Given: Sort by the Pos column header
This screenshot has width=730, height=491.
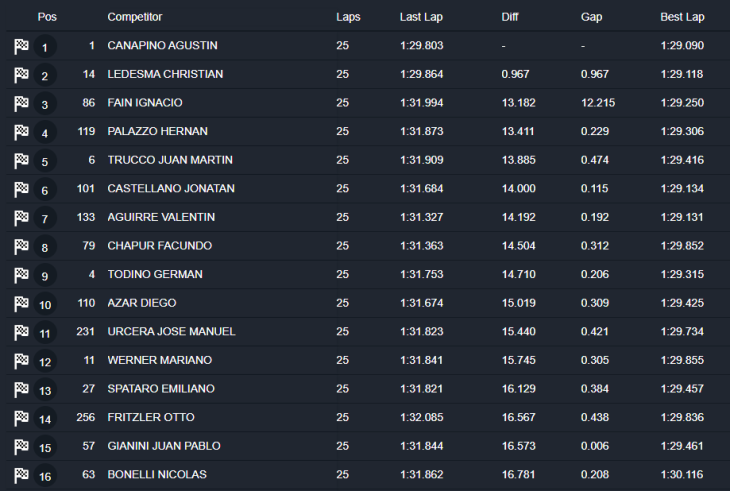Looking at the screenshot, I should (x=47, y=17).
